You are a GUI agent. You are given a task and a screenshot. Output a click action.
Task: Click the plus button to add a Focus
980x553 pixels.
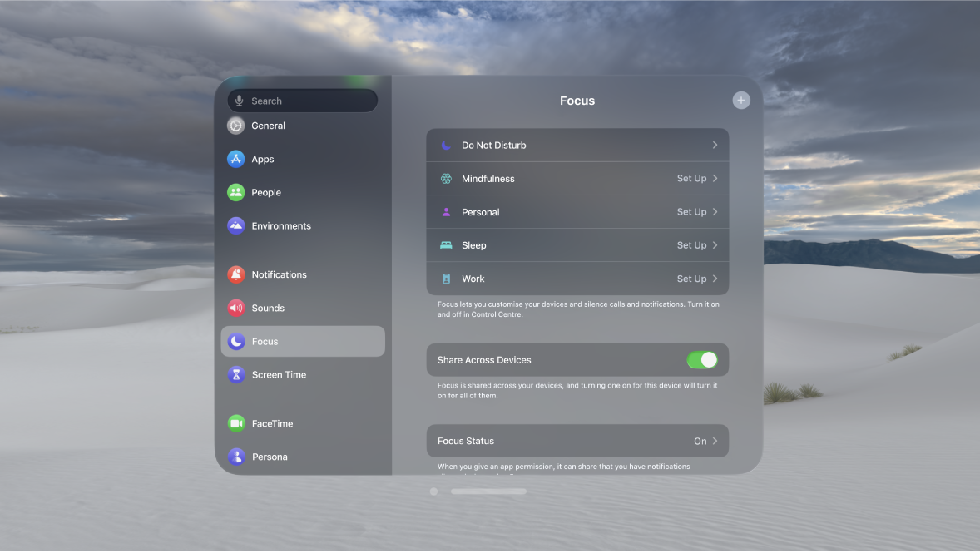740,100
